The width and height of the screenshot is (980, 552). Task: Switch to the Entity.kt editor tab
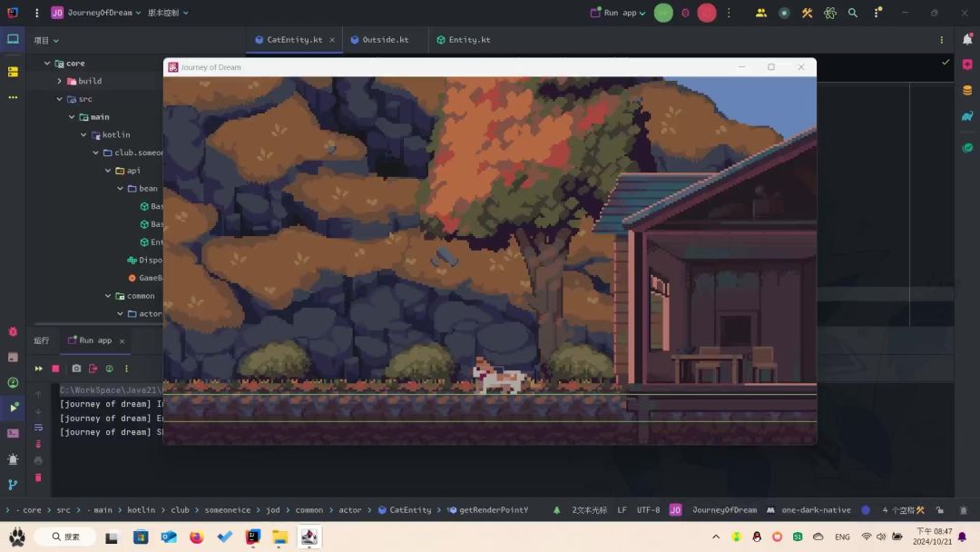pos(468,40)
